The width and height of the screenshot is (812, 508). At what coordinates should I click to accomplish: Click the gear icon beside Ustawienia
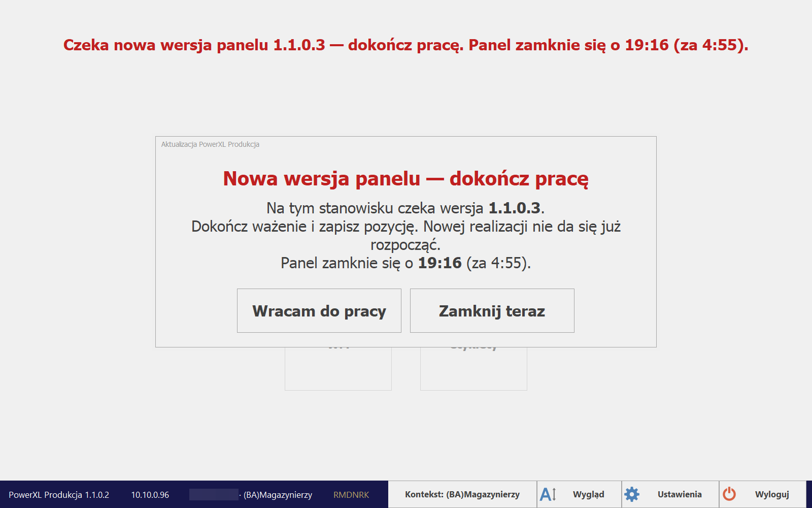click(632, 494)
